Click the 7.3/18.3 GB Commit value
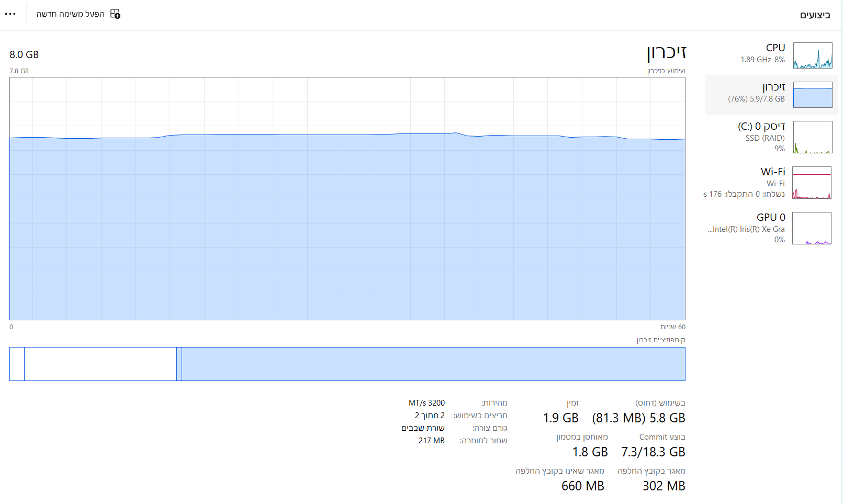843x504 pixels. tap(653, 452)
